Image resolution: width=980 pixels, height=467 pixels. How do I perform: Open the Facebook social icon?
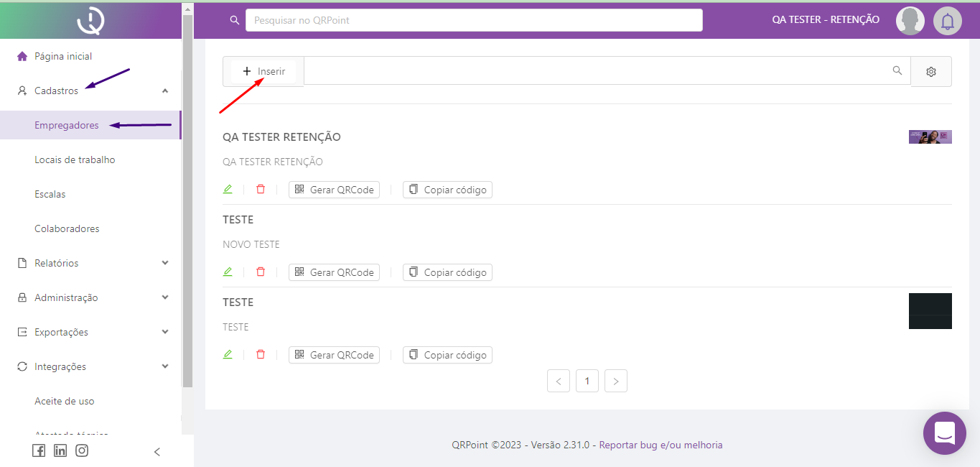click(x=39, y=451)
